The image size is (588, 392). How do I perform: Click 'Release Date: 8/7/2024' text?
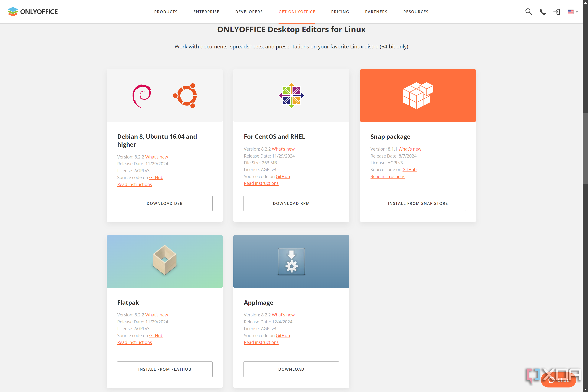[394, 156]
